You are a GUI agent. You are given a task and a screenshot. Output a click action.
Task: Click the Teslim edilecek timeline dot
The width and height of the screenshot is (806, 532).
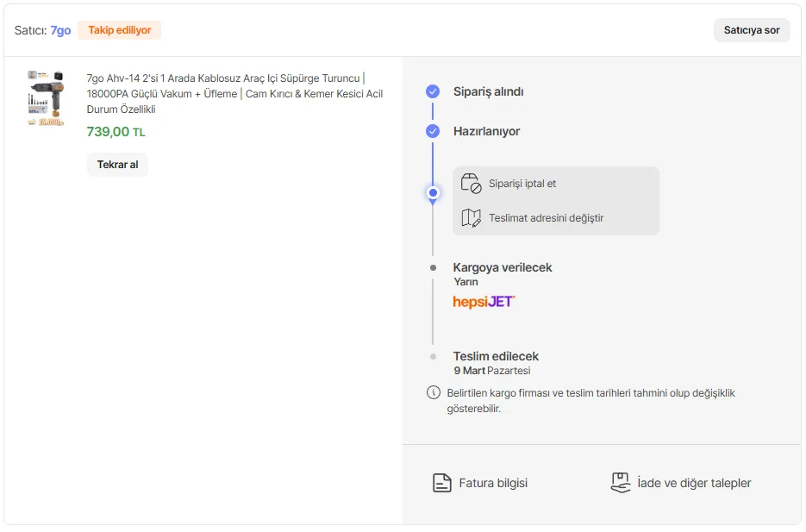coord(433,356)
